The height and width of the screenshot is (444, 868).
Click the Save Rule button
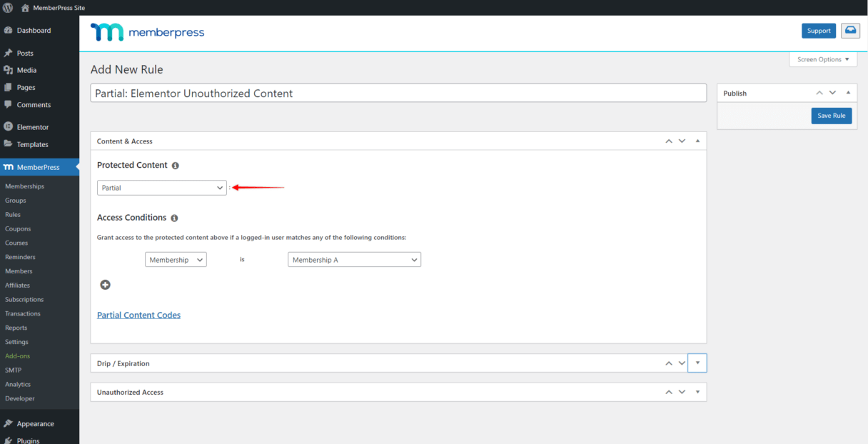(x=832, y=116)
